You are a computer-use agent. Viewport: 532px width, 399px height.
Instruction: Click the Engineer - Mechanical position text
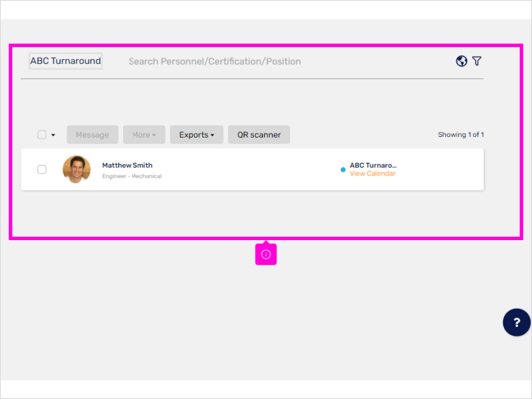point(132,176)
